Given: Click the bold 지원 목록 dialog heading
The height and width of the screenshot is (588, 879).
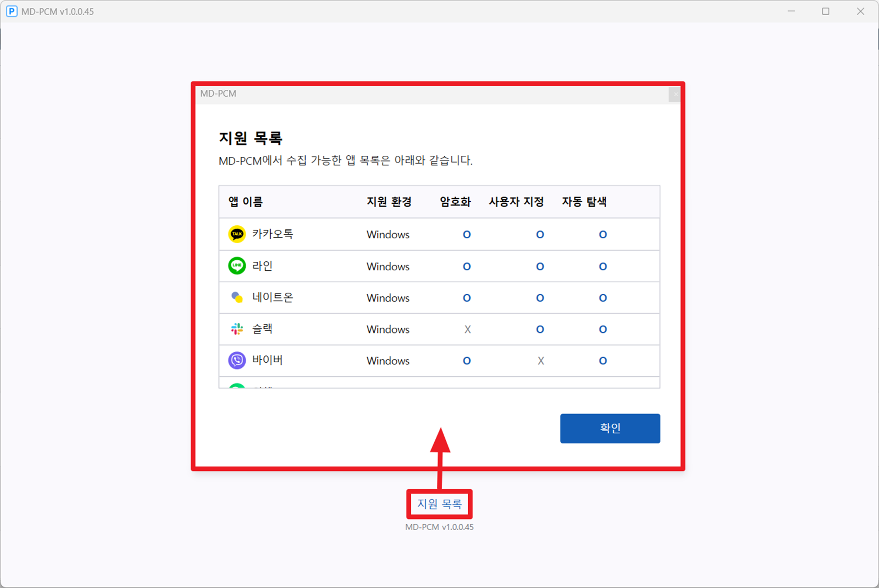Looking at the screenshot, I should pos(250,138).
